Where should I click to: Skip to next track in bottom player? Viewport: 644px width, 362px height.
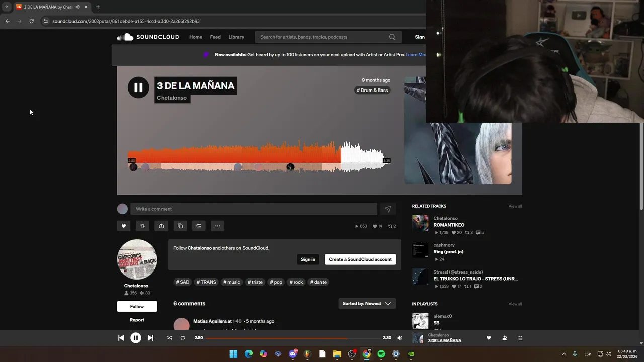tap(150, 338)
